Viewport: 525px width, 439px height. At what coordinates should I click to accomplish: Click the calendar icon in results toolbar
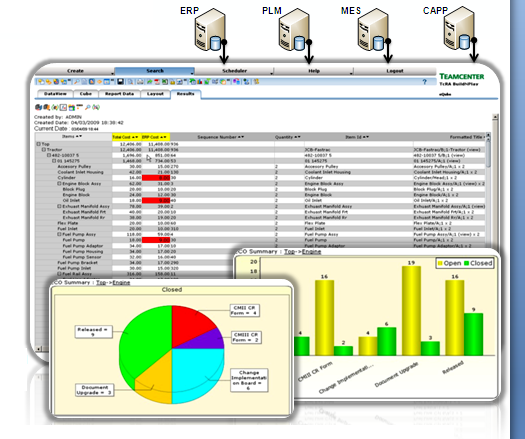71,107
